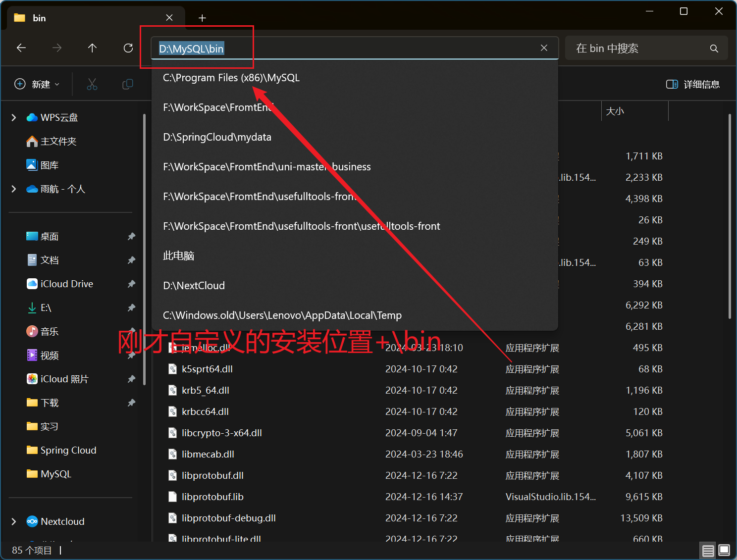The height and width of the screenshot is (560, 737).
Task: Clear the address bar with the X button
Action: point(544,48)
